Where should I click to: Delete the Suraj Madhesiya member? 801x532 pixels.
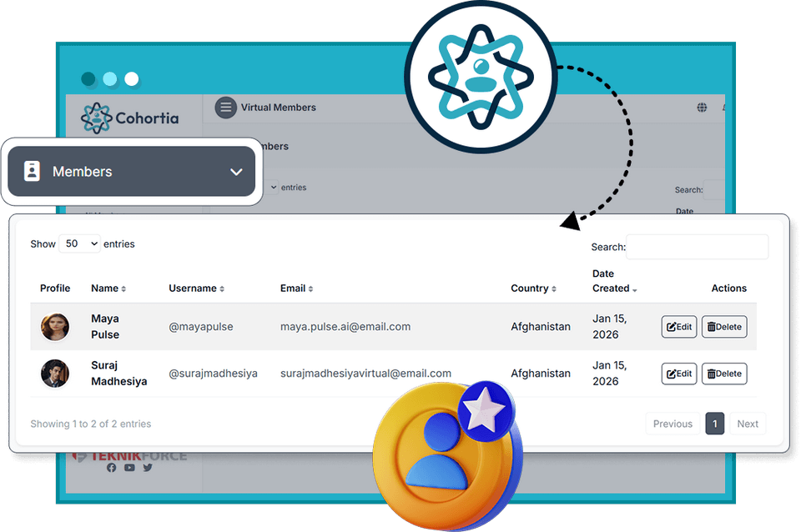point(724,374)
